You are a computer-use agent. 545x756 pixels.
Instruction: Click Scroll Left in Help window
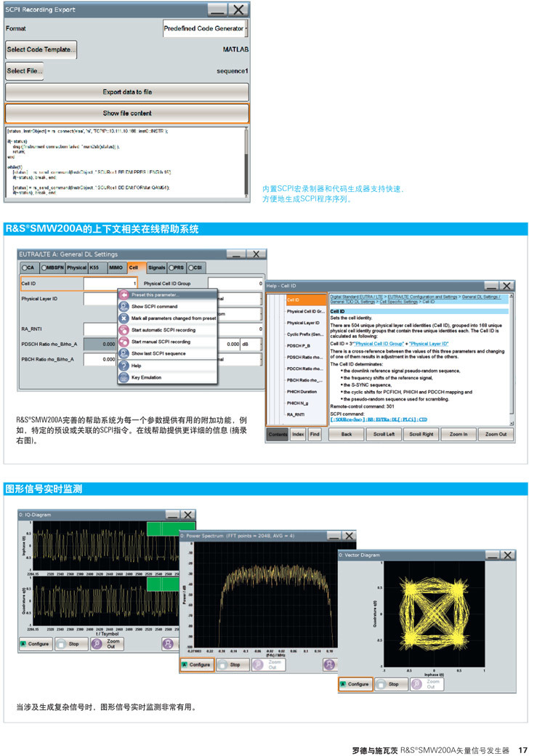pyautogui.click(x=384, y=434)
